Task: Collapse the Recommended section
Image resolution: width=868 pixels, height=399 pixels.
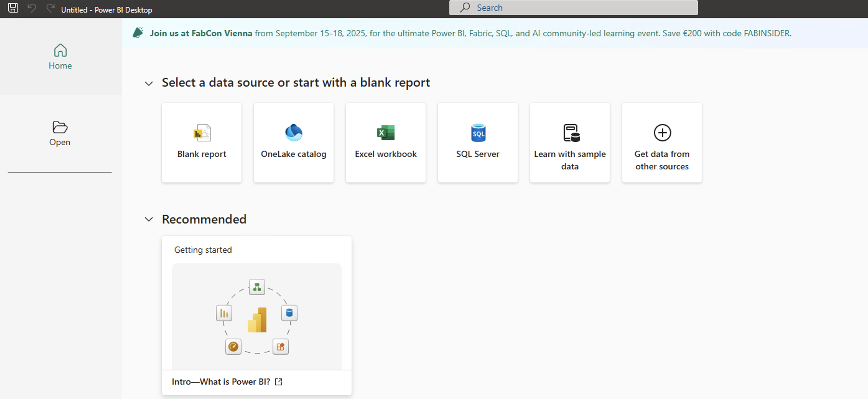Action: click(x=149, y=219)
